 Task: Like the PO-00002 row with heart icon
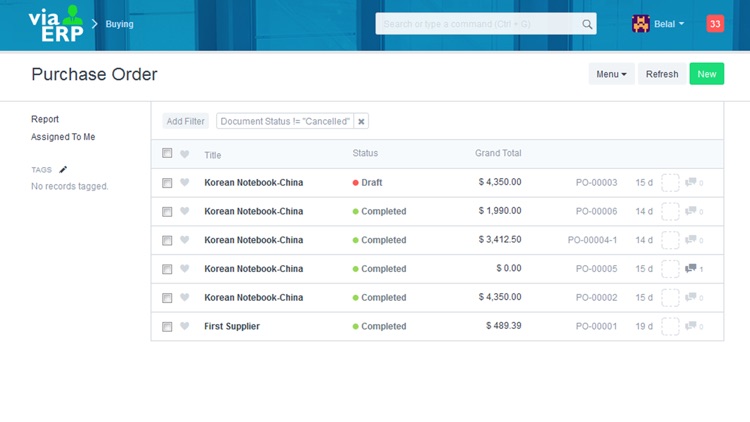[x=185, y=297]
